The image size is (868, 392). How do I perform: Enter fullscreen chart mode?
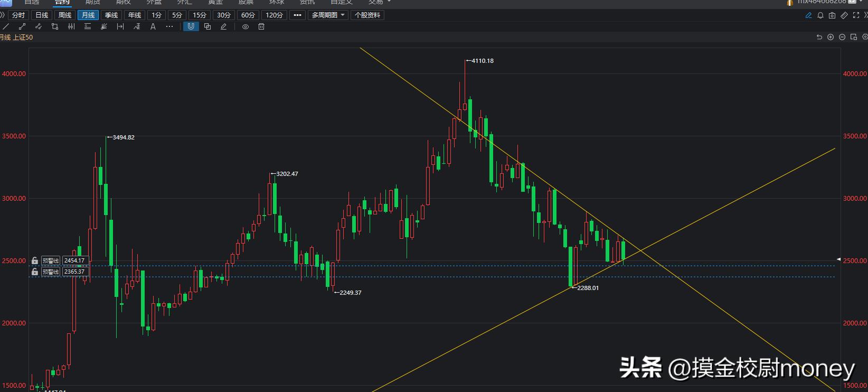(x=856, y=15)
